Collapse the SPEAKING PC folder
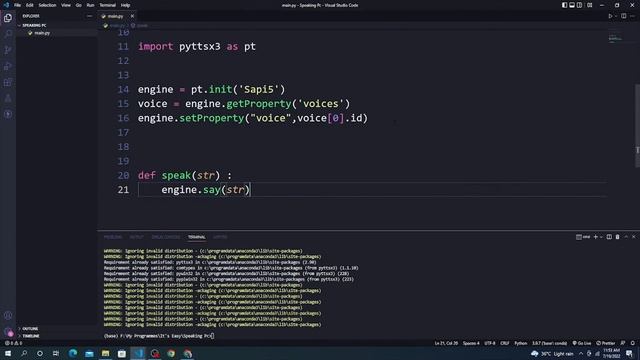This screenshot has height=360, width=640. tap(33, 25)
